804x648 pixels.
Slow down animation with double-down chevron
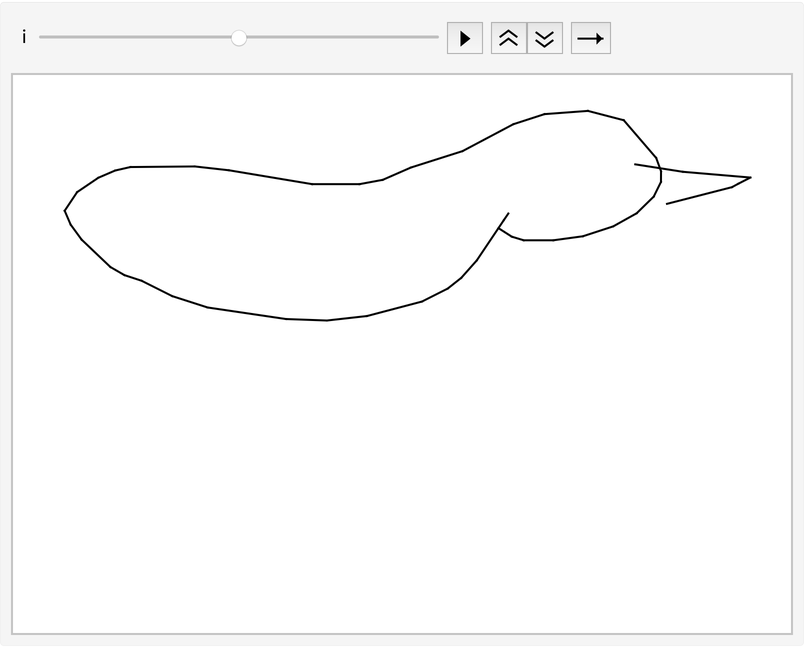click(545, 38)
